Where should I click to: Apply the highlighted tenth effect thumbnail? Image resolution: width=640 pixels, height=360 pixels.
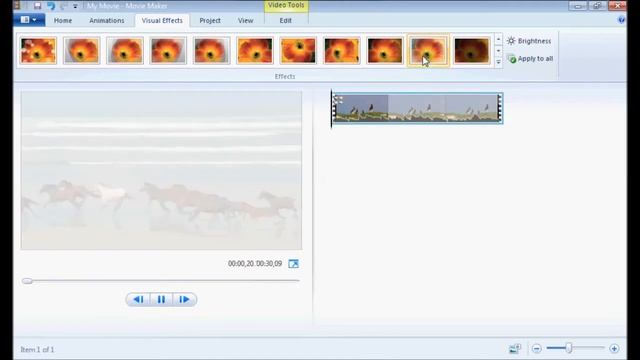428,50
